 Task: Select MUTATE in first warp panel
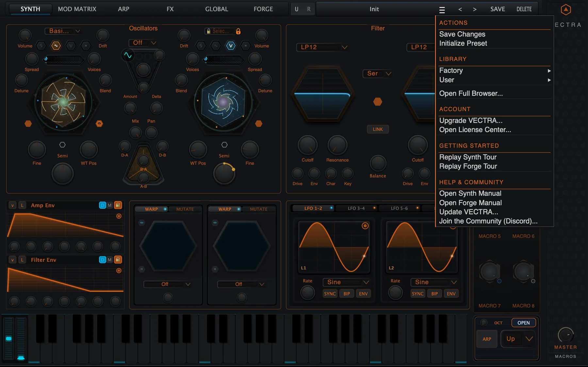click(x=185, y=209)
